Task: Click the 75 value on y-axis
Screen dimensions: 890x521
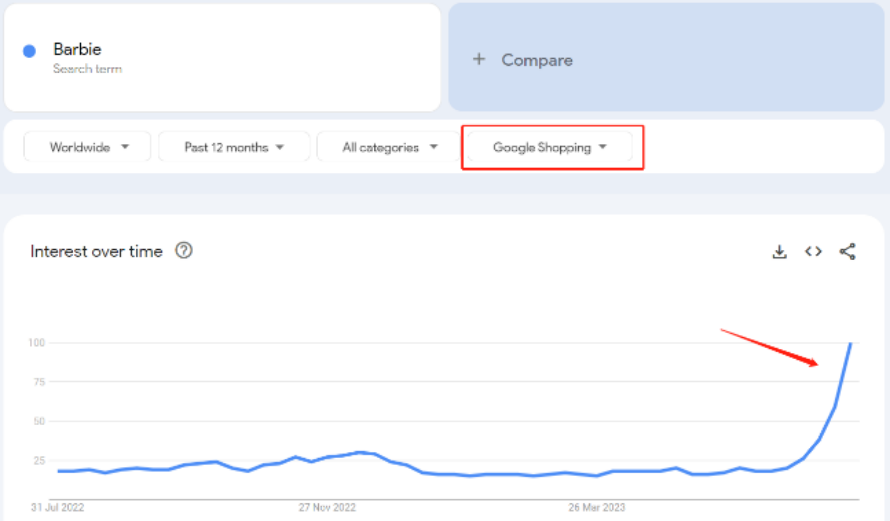Action: coord(37,382)
